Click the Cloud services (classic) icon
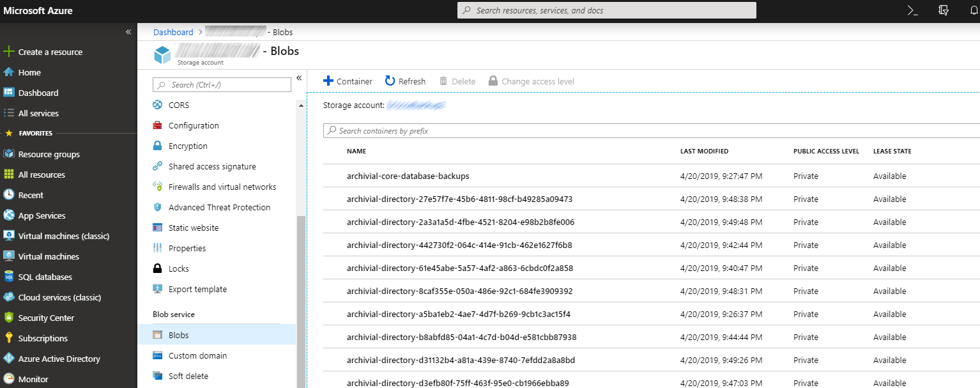 point(9,297)
